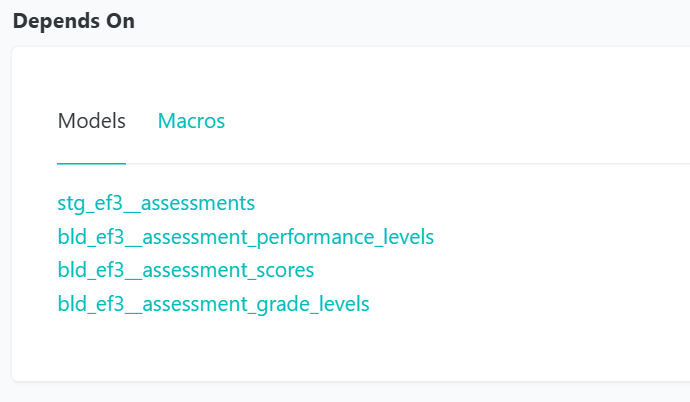690x402 pixels.
Task: Click the first model in dependency list
Action: coord(156,203)
